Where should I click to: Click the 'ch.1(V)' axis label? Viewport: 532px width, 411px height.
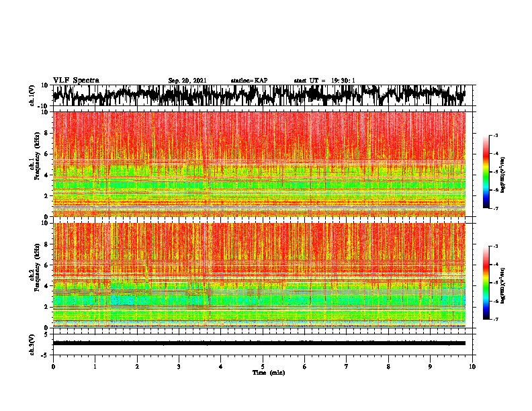click(32, 95)
